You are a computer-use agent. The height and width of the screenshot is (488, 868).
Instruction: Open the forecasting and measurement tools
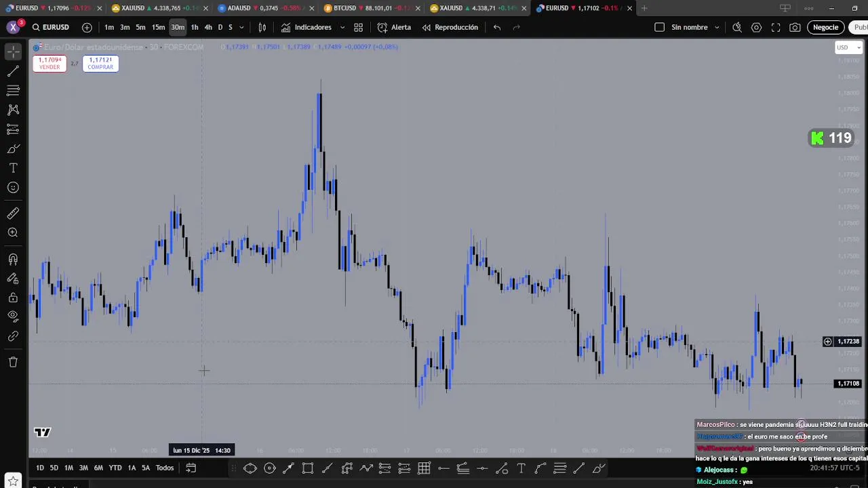pyautogui.click(x=13, y=129)
